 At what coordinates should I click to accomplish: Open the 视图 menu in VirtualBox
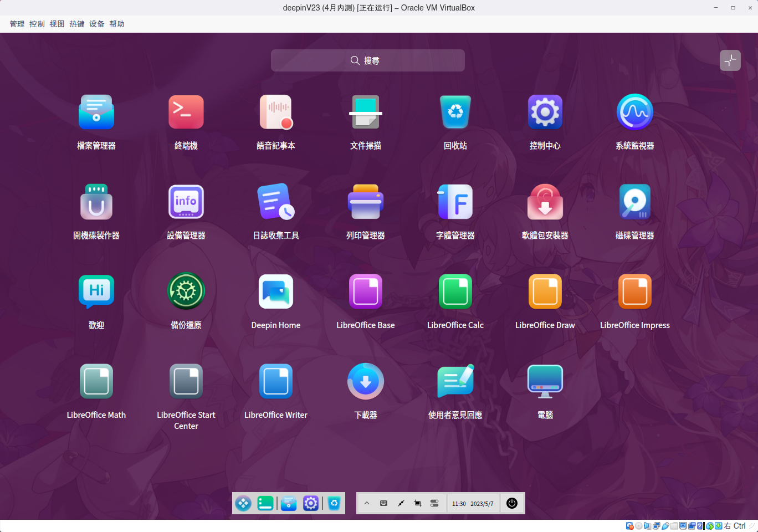point(57,24)
